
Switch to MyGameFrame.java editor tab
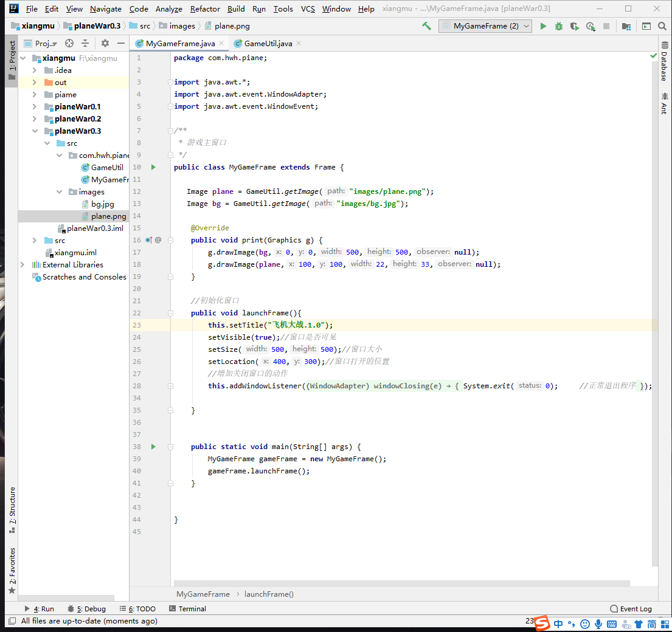pos(180,43)
